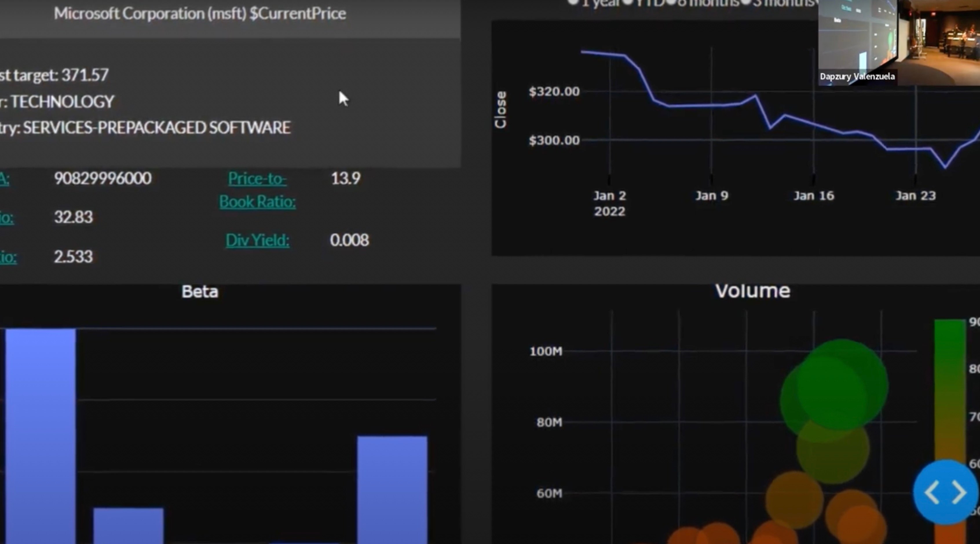Click the 80M volume axis label
Screen dimensions: 980x544
pyautogui.click(x=549, y=422)
